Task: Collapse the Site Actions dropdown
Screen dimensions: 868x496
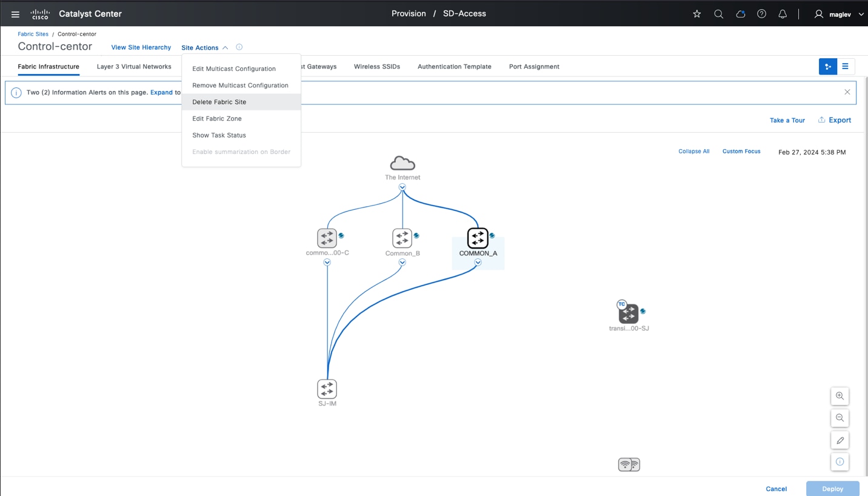Action: point(204,47)
